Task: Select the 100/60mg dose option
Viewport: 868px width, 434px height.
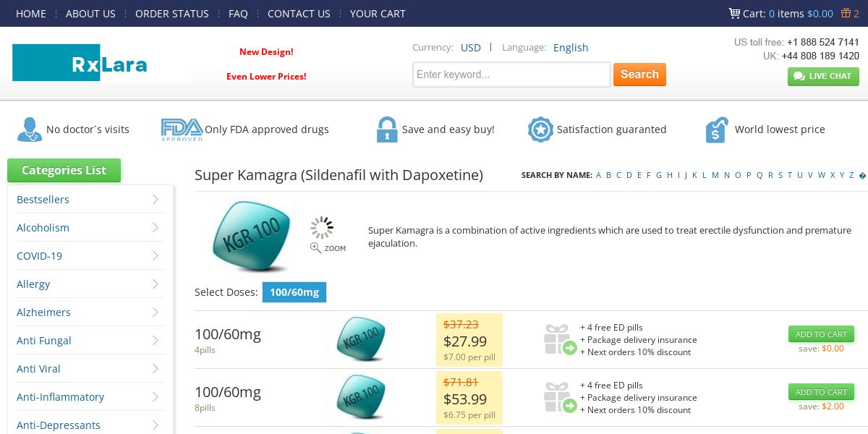Action: tap(294, 292)
